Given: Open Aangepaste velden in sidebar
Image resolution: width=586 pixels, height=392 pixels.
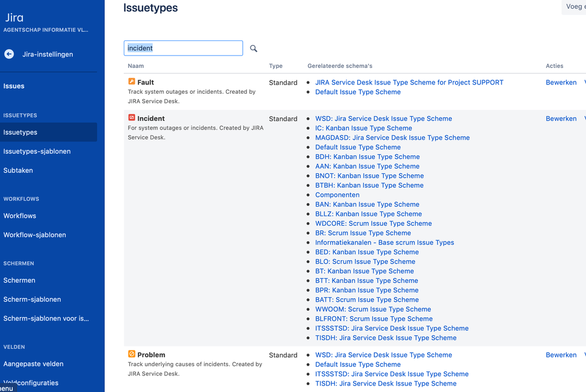Looking at the screenshot, I should [33, 364].
